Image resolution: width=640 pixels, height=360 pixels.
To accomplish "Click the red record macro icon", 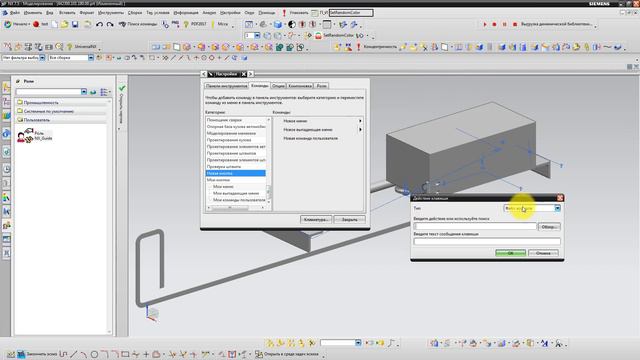I will [x=36, y=24].
